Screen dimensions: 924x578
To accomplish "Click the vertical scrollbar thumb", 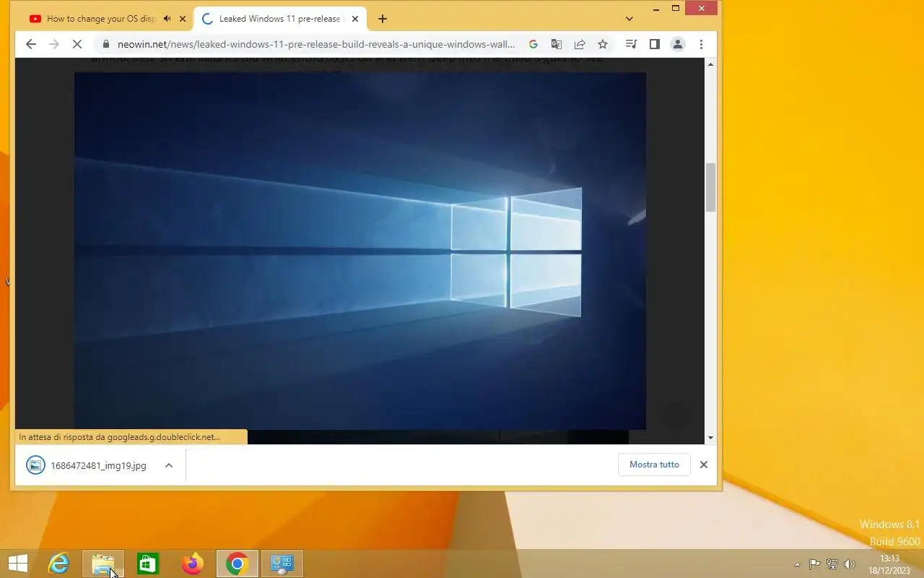I will tap(710, 187).
